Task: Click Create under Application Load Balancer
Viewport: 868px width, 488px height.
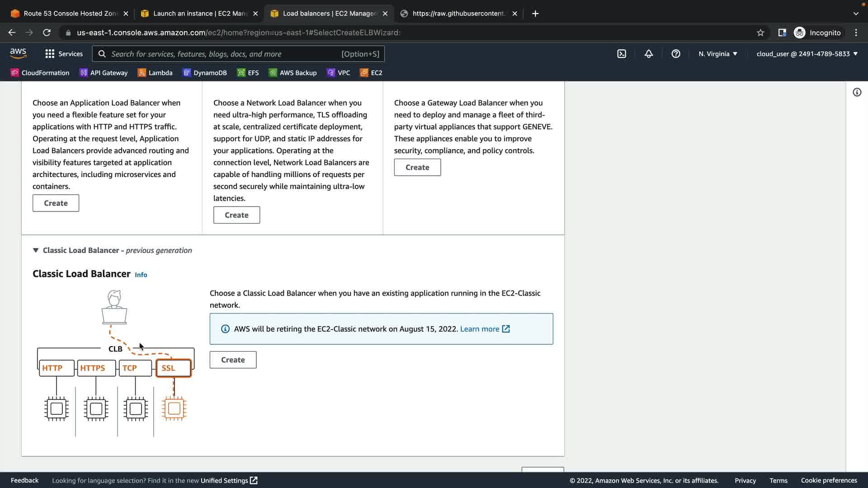Action: pyautogui.click(x=56, y=203)
